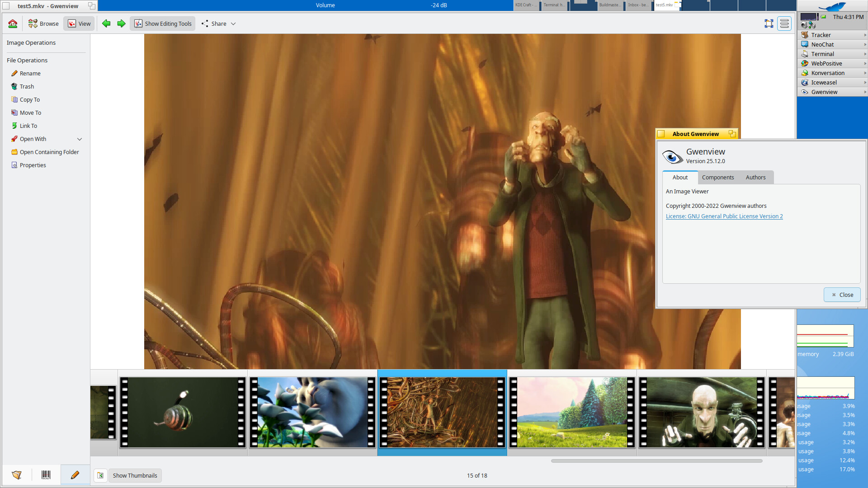Click the fullscreen mode icon
The width and height of the screenshot is (868, 488).
point(769,23)
